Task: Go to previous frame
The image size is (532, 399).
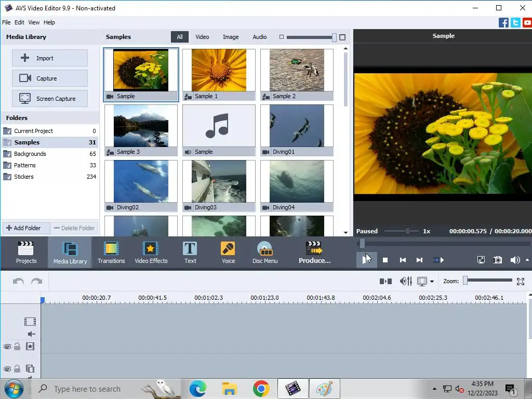Action: coord(403,260)
